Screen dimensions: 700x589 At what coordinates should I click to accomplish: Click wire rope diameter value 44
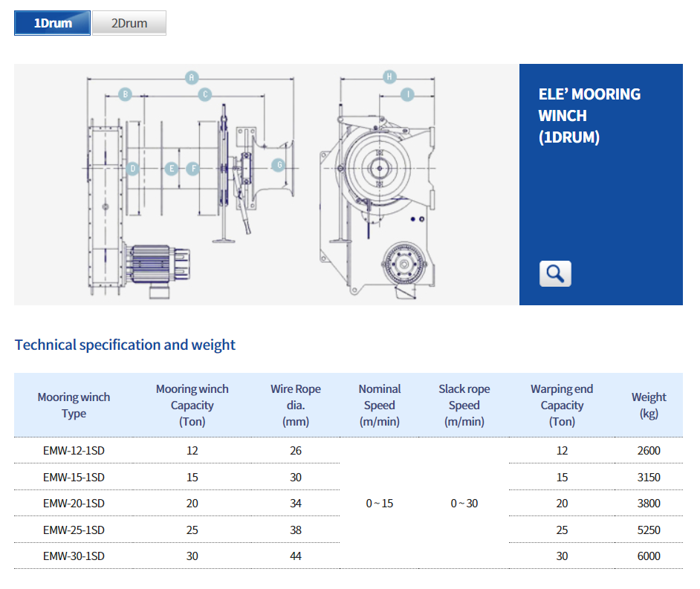pos(296,556)
